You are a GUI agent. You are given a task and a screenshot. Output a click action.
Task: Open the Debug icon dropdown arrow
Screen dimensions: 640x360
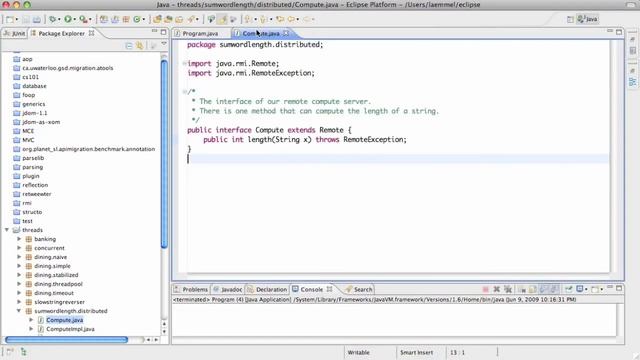click(59, 20)
